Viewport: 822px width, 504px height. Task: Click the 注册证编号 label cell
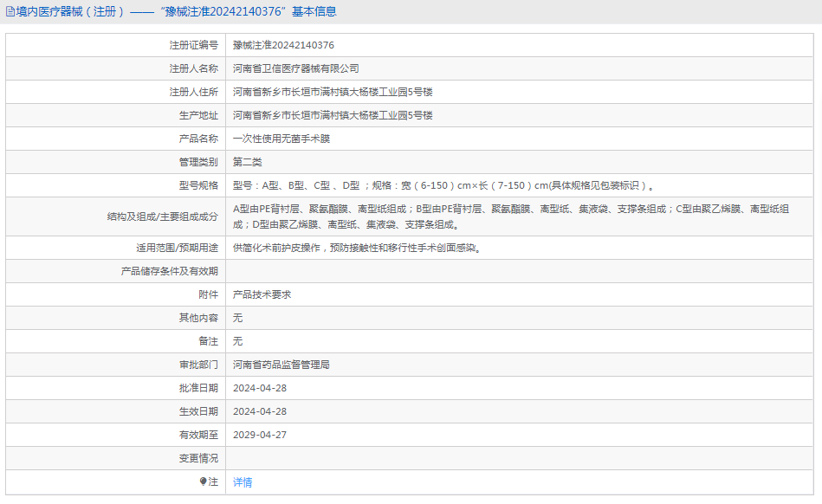pos(193,45)
